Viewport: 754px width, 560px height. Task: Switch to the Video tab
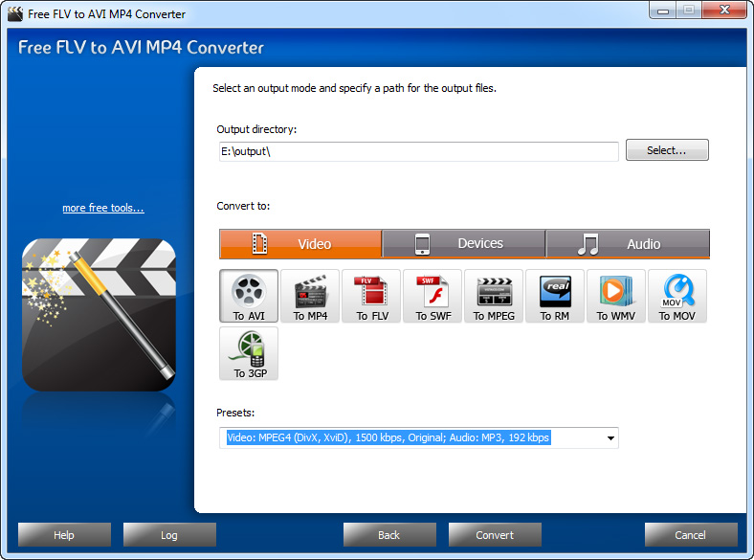[x=300, y=244]
